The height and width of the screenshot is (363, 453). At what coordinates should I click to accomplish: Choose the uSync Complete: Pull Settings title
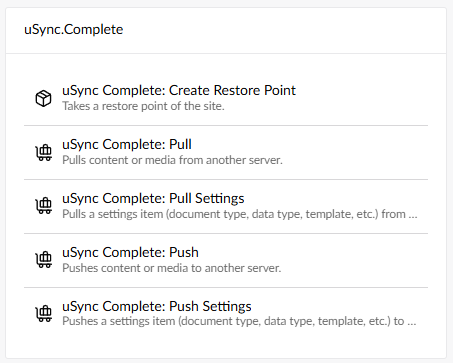[153, 198]
